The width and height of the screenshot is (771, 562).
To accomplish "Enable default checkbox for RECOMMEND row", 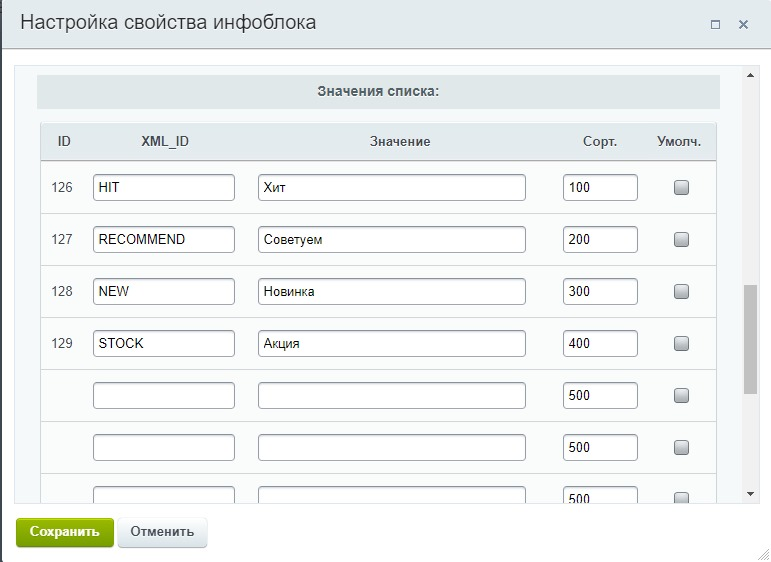I will (x=681, y=239).
